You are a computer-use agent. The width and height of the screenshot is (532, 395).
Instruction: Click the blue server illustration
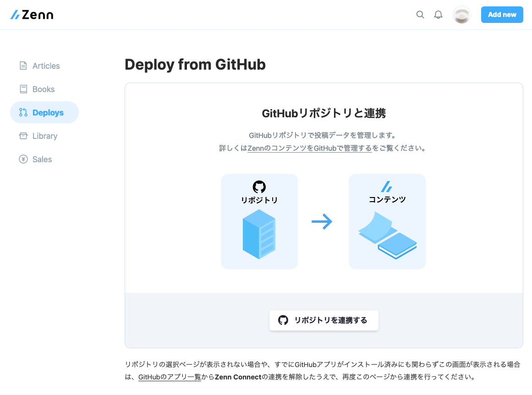tap(259, 234)
